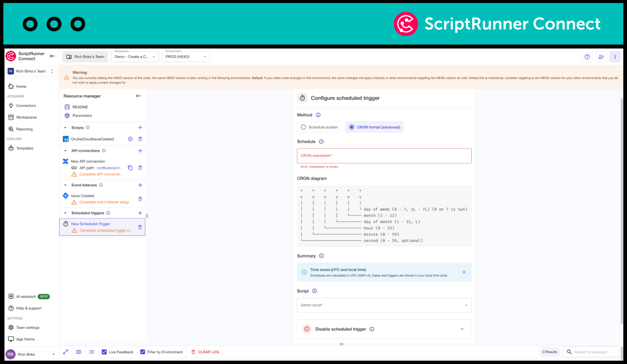The width and height of the screenshot is (627, 364).
Task: Select the Schedule builder method
Action: [x=319, y=127]
